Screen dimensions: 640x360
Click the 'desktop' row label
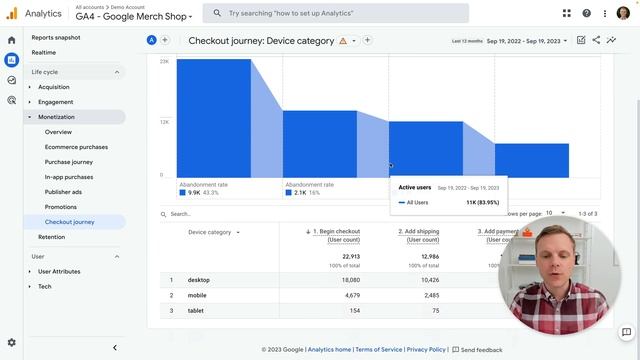pos(199,280)
